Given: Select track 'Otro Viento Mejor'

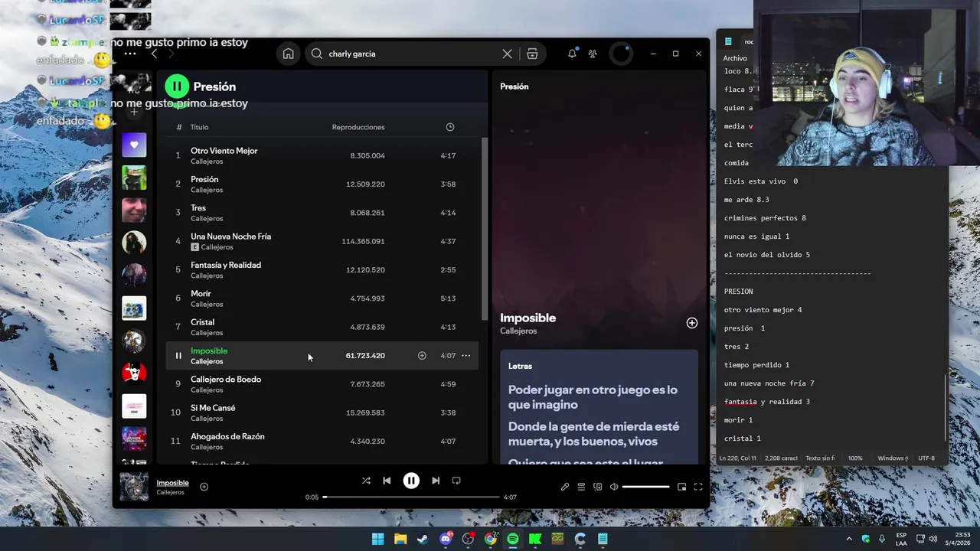Looking at the screenshot, I should click(322, 155).
